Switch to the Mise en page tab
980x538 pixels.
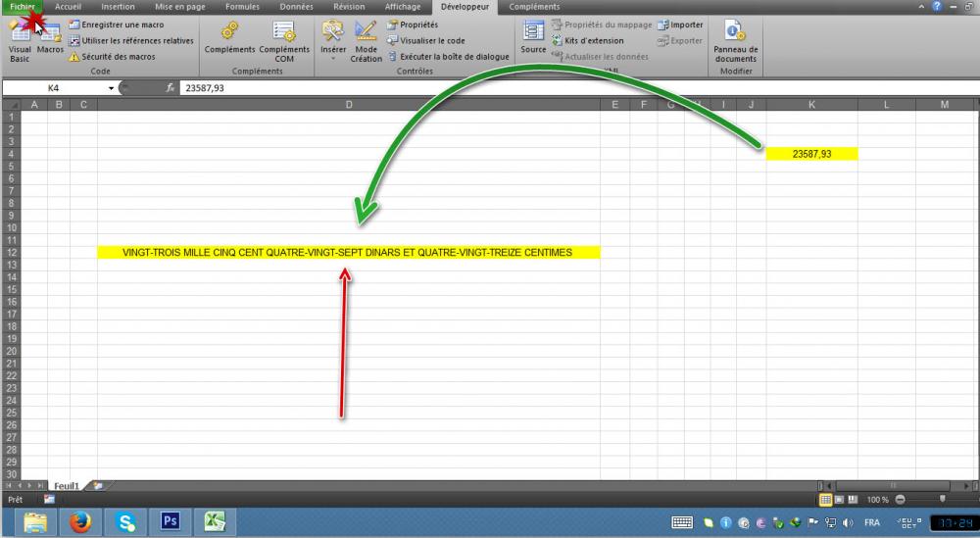pyautogui.click(x=180, y=6)
